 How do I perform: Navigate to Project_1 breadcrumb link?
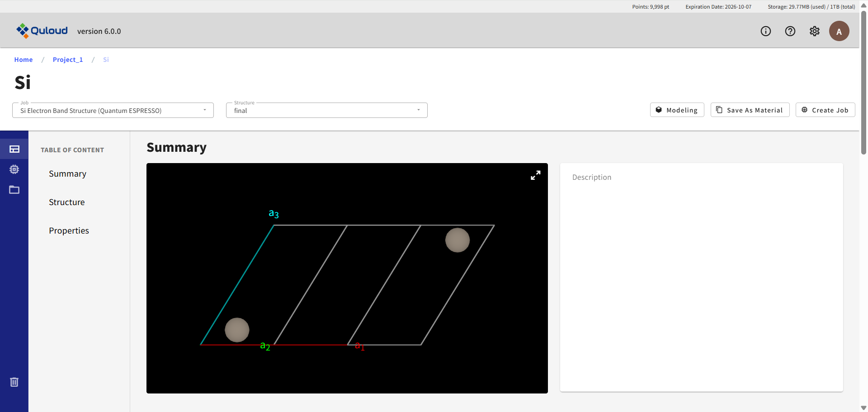pos(68,60)
